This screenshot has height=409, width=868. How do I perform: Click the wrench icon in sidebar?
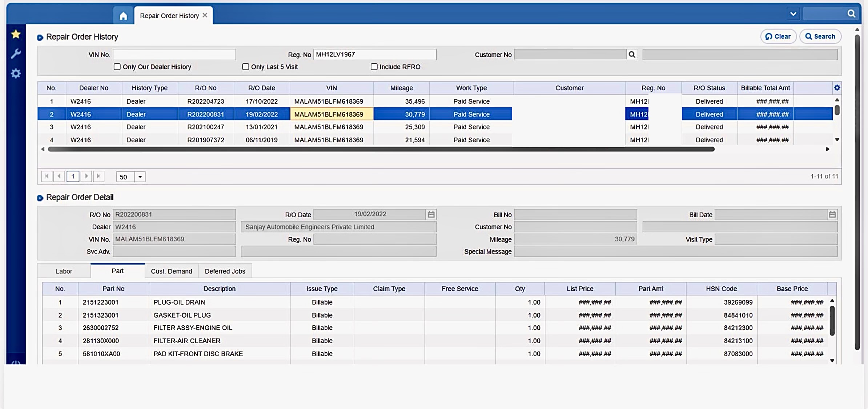pos(16,54)
